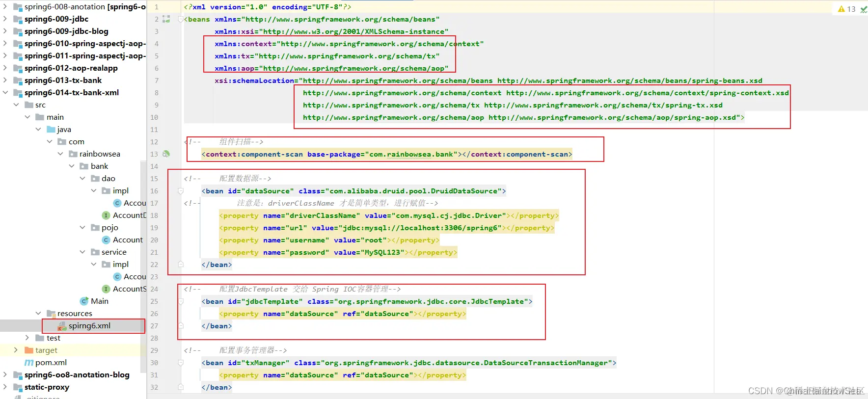Select the bank package
The height and width of the screenshot is (399, 868).
[x=99, y=166]
